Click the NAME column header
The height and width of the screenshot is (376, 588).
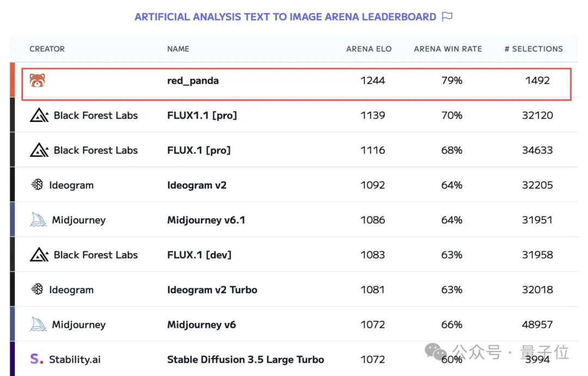pos(178,49)
